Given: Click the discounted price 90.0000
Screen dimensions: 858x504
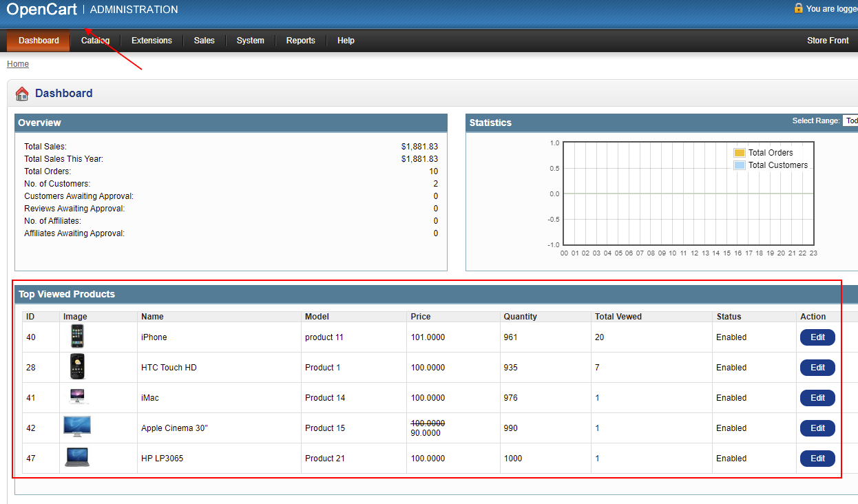Looking at the screenshot, I should 426,433.
